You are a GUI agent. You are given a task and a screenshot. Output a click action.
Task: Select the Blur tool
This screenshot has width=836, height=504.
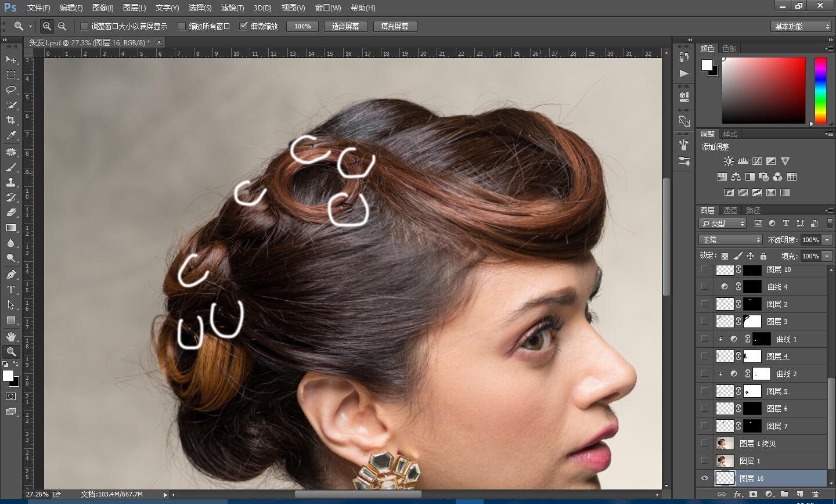(x=11, y=243)
